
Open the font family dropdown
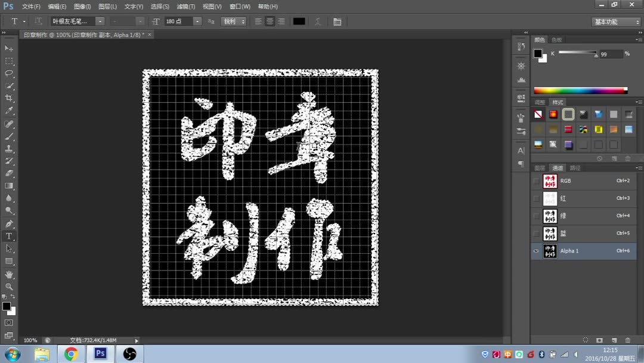click(100, 21)
